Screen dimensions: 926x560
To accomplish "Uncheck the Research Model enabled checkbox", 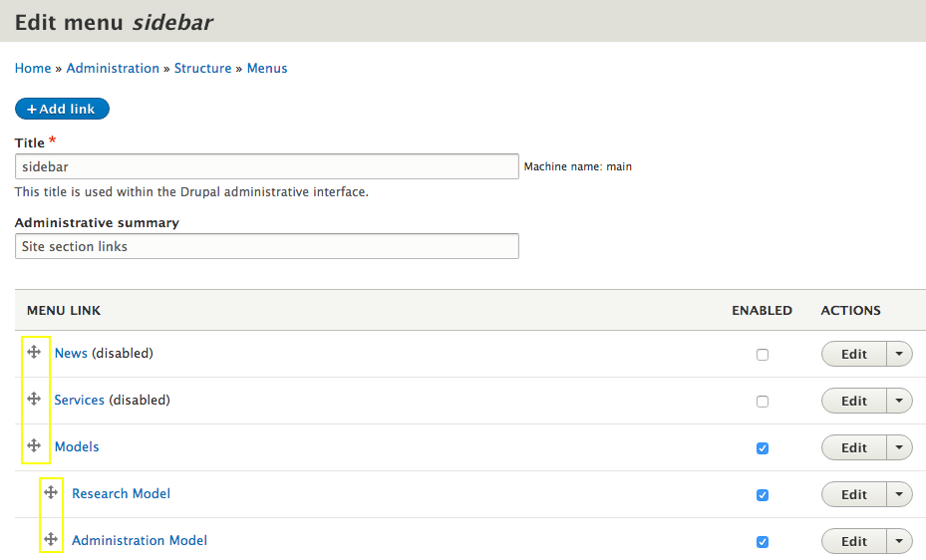I will click(x=763, y=495).
